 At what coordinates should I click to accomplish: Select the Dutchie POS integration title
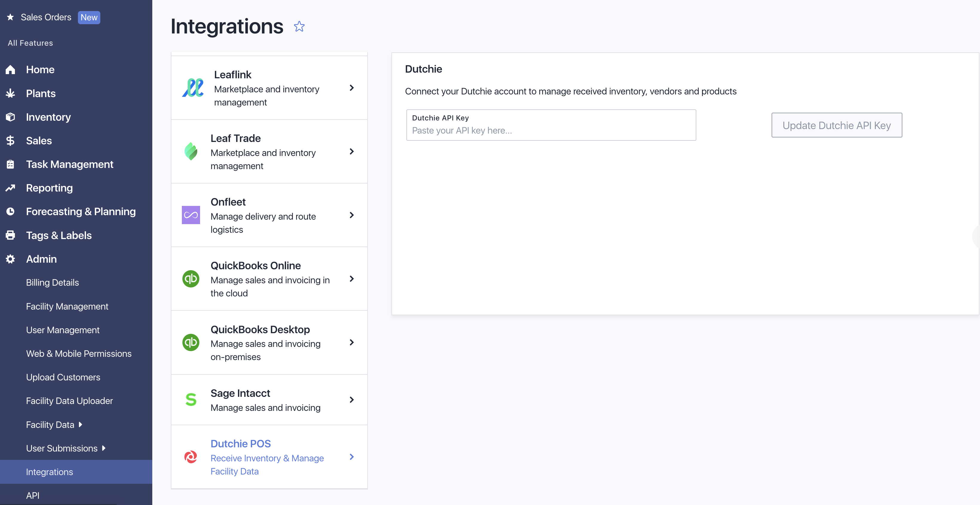(x=241, y=444)
